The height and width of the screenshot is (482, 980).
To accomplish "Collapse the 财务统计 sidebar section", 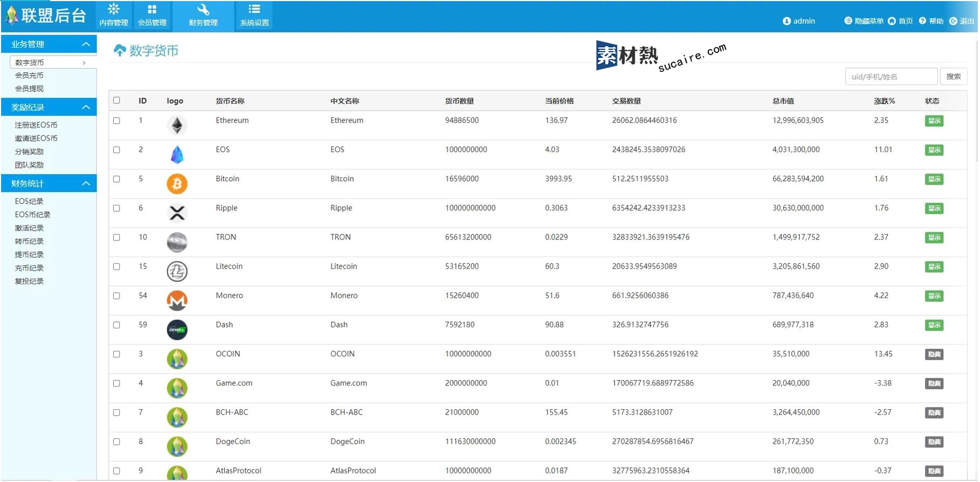I will [x=86, y=184].
